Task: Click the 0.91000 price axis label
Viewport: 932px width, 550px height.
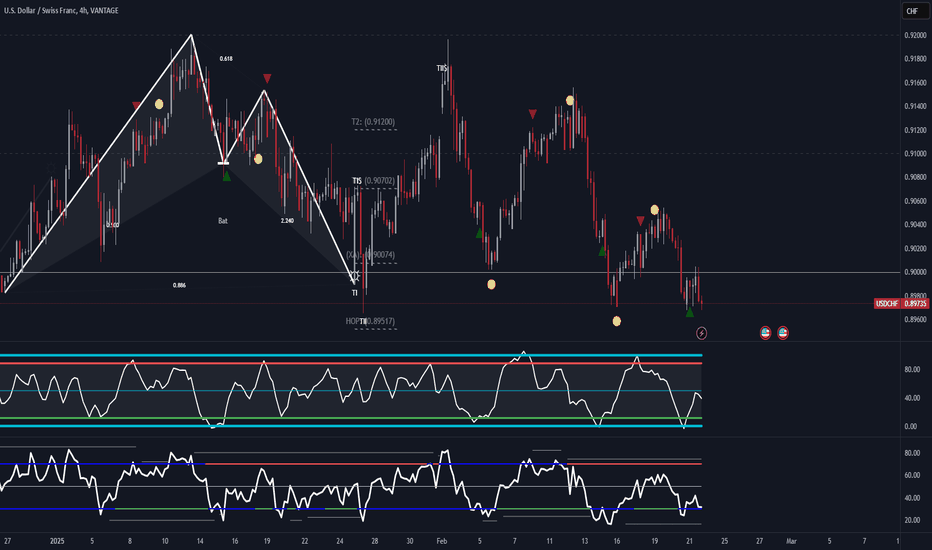Action: click(915, 153)
